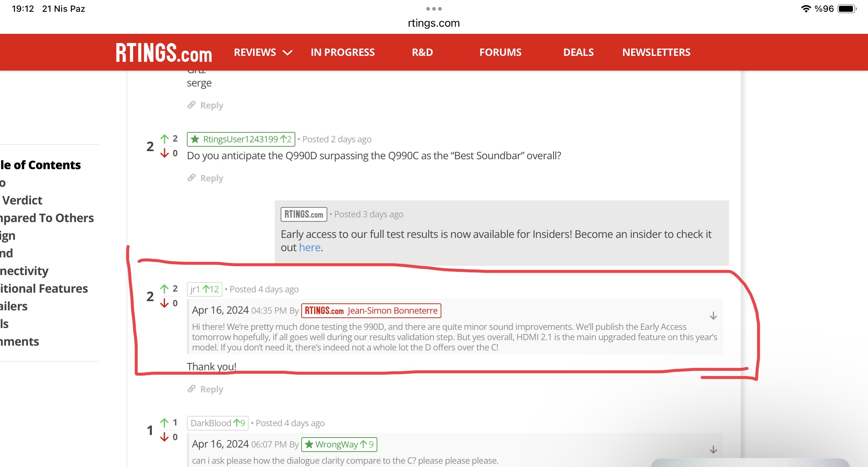
Task: Tap the battery status icon
Action: pyautogui.click(x=847, y=9)
